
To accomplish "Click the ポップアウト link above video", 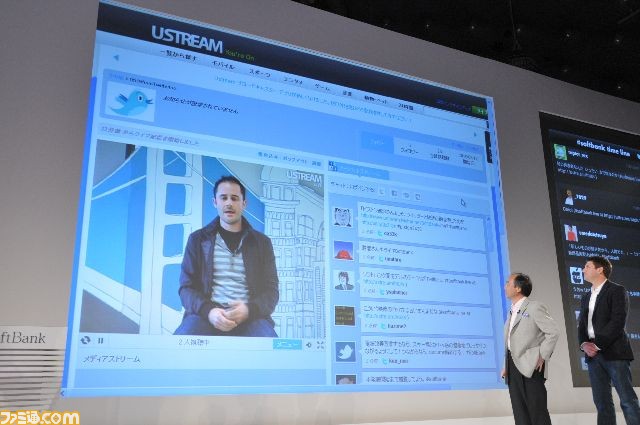I will coord(294,160).
